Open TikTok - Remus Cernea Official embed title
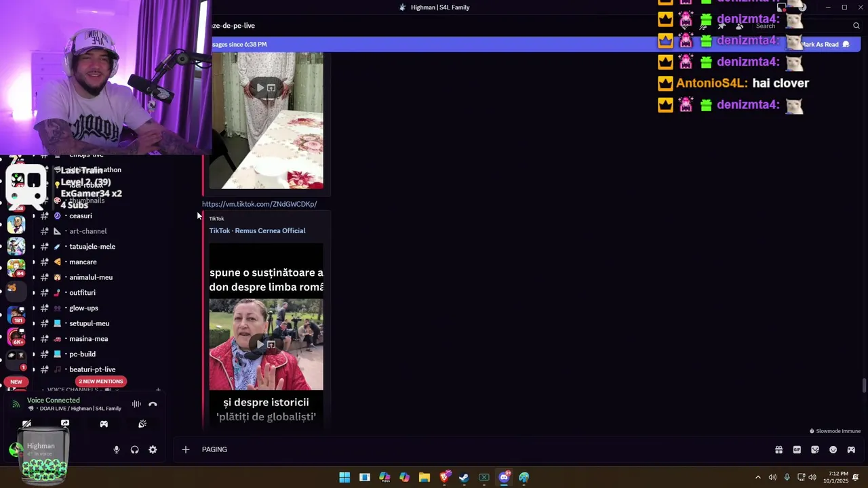Screen dimensions: 868x488 [x=257, y=230]
